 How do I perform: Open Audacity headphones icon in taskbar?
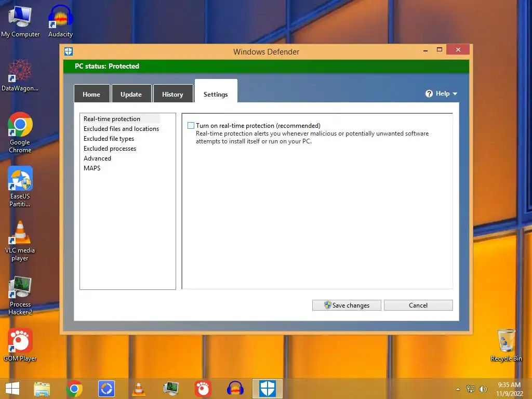tap(235, 389)
